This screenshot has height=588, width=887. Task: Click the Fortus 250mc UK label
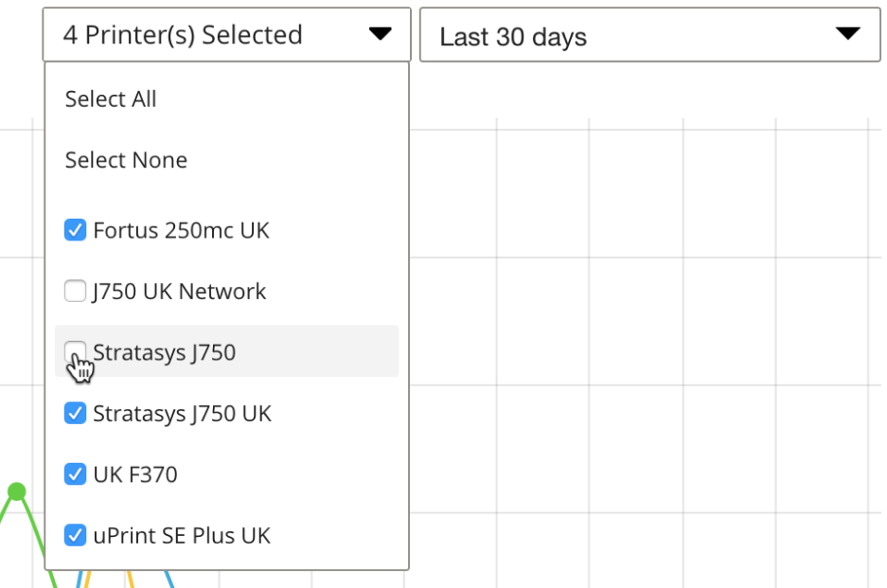tap(181, 230)
